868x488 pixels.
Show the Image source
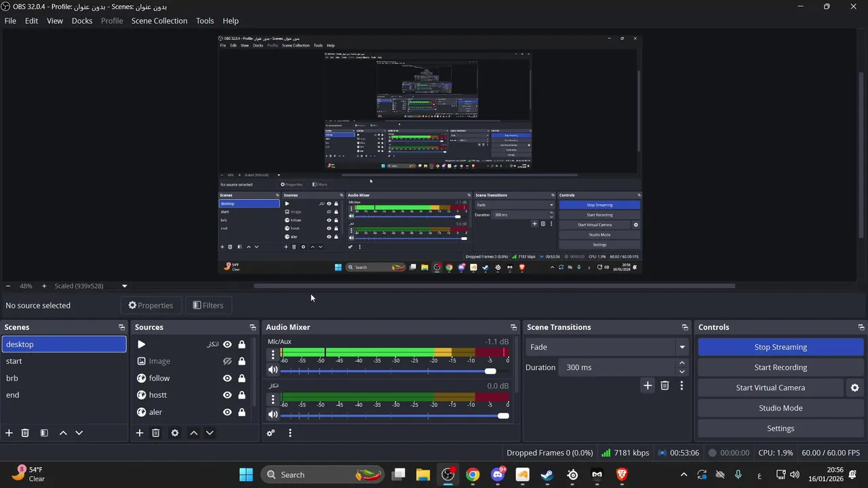click(x=227, y=361)
